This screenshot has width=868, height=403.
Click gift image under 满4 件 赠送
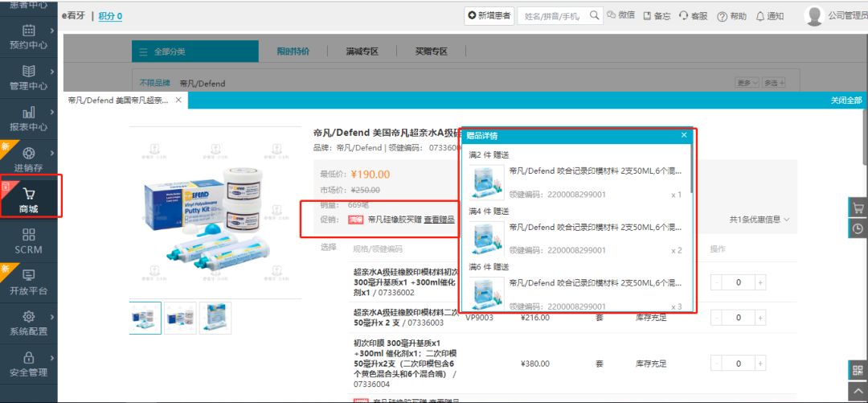(486, 238)
